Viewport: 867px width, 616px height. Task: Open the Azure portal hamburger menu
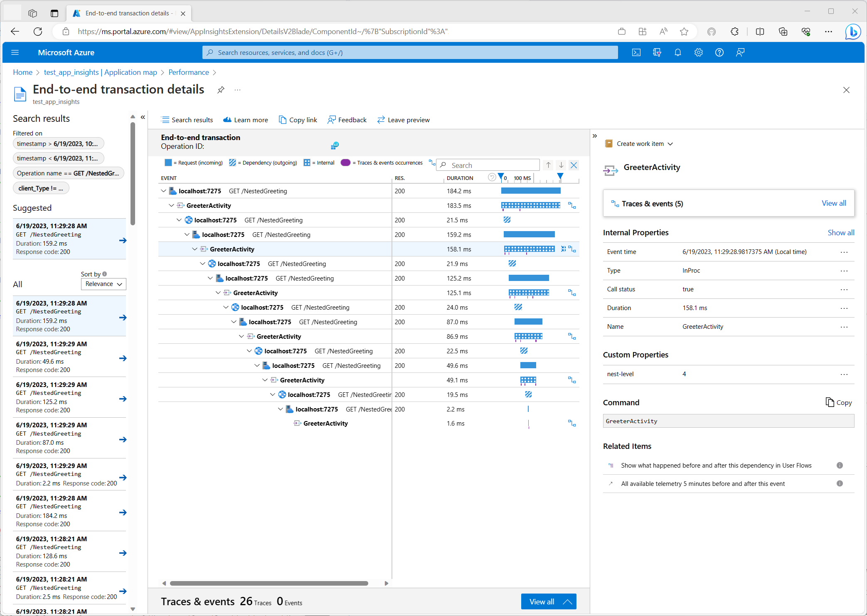click(x=15, y=52)
